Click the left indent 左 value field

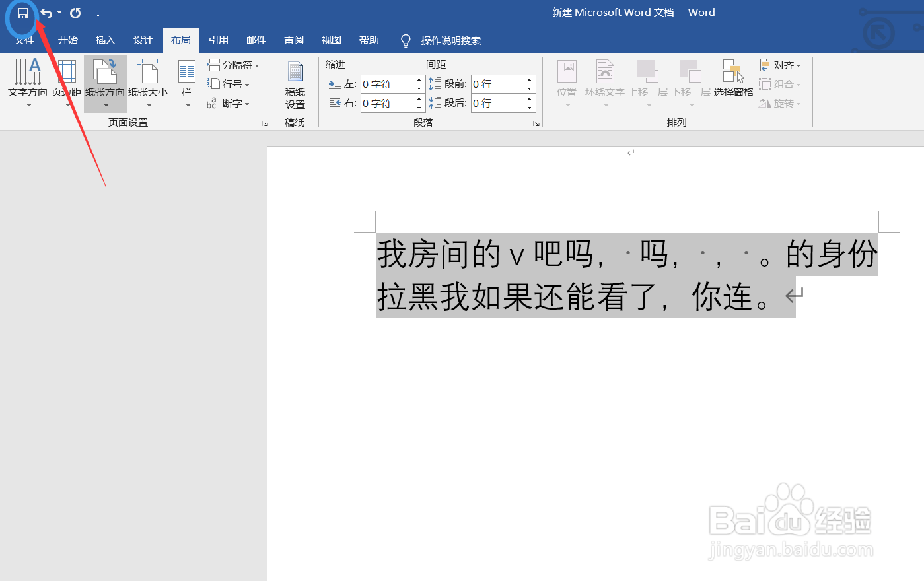click(388, 85)
